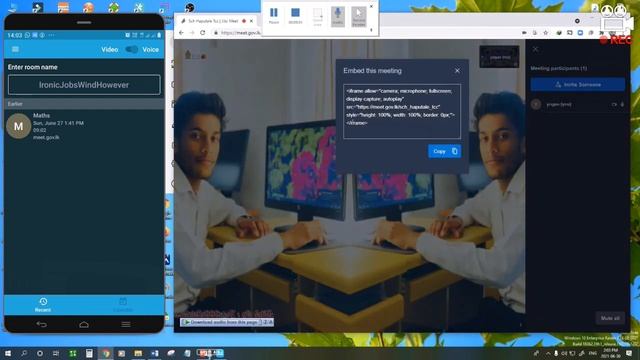The image size is (640, 360).
Task: Click the camera indicator in the address bar
Action: [524, 33]
